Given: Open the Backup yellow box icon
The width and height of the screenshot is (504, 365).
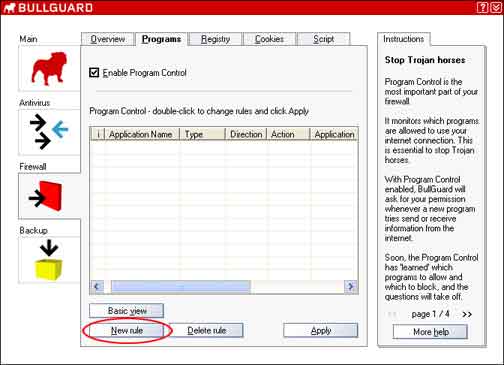Looking at the screenshot, I should coord(49,259).
